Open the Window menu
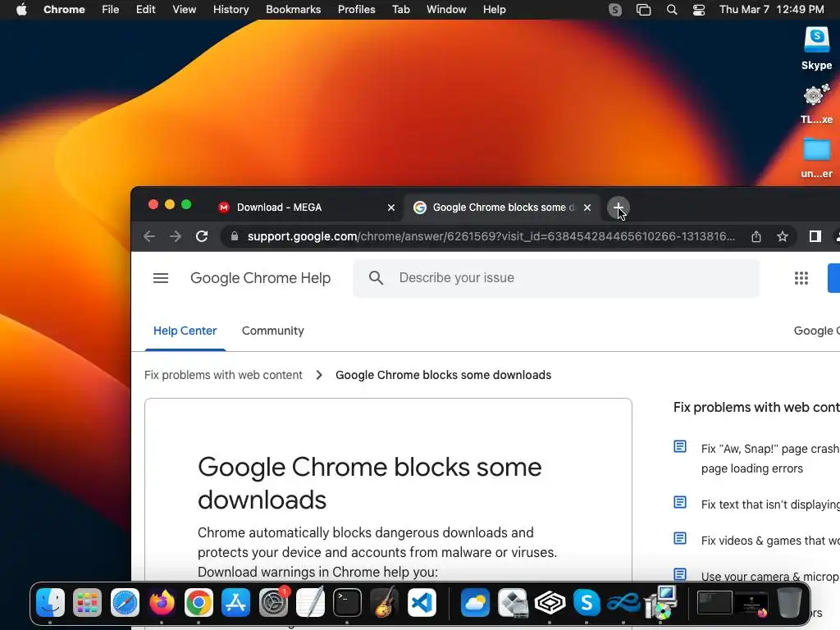The width and height of the screenshot is (840, 630). (446, 10)
